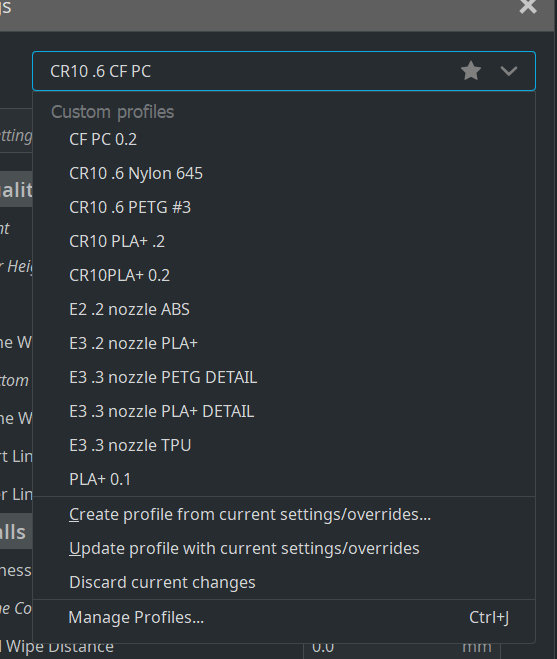
Task: Select the E3 .2 nozzle PLA+ profile
Action: [x=284, y=344]
